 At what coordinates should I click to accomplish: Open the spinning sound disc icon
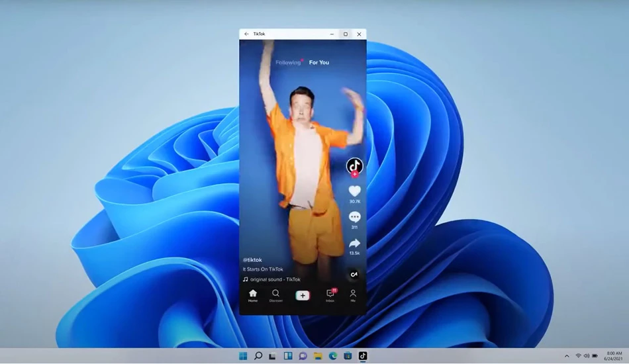pos(354,275)
